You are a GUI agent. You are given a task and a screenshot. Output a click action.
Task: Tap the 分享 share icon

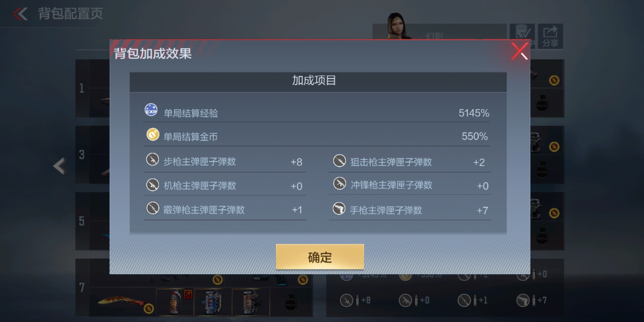(x=550, y=36)
